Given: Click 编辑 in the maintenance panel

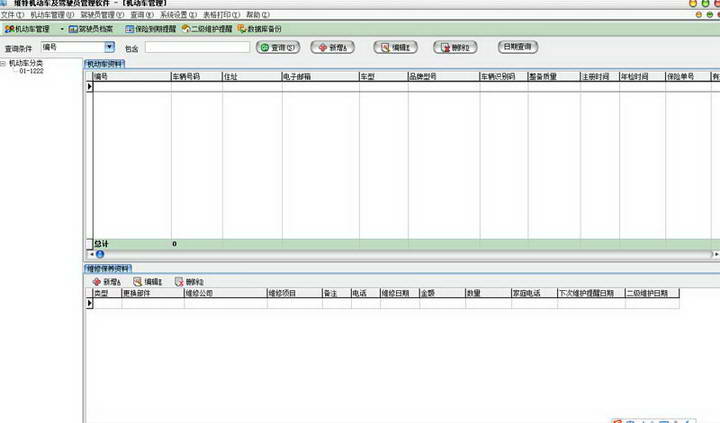Looking at the screenshot, I should tap(147, 282).
